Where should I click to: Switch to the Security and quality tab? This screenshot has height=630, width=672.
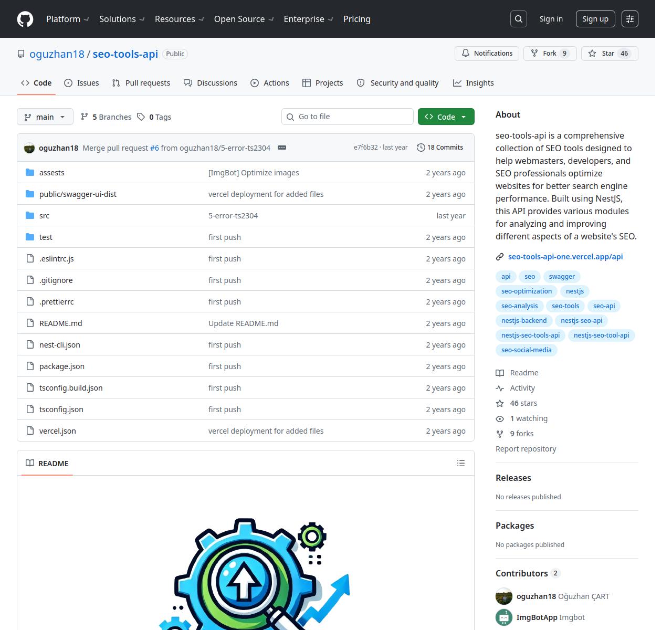point(397,83)
